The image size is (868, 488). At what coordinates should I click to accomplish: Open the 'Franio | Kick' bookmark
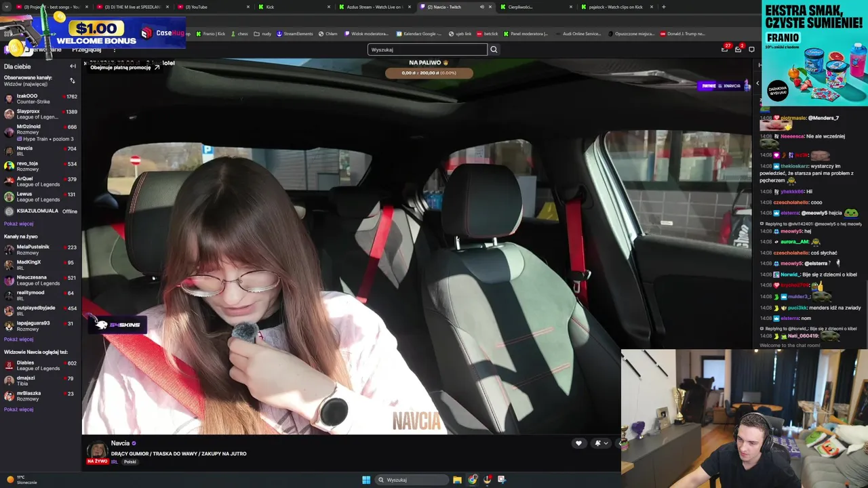click(x=211, y=34)
